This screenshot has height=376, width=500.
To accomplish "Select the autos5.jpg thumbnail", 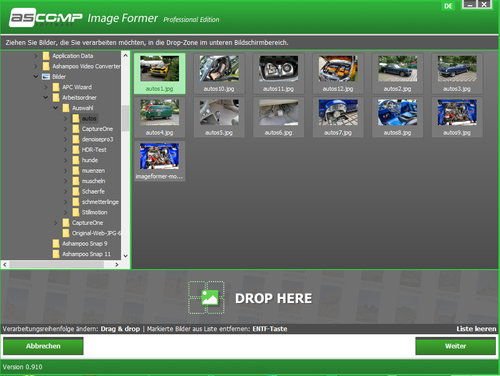I will tap(219, 117).
